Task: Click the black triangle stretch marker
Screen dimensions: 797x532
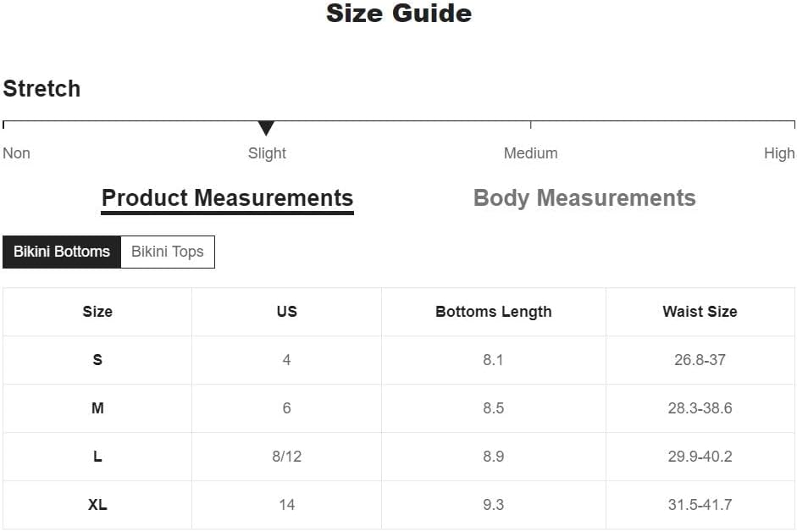Action: [266, 128]
